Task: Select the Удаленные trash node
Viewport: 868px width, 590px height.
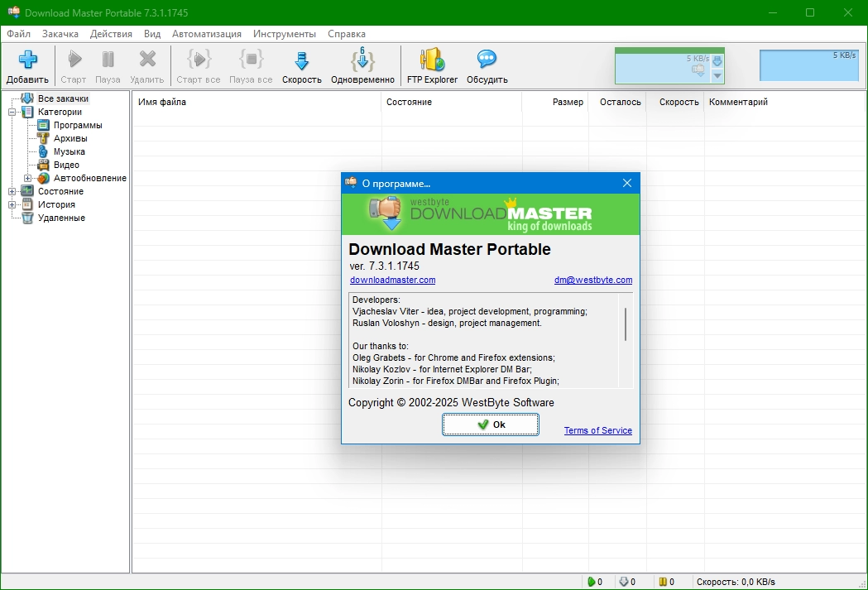Action: [61, 218]
